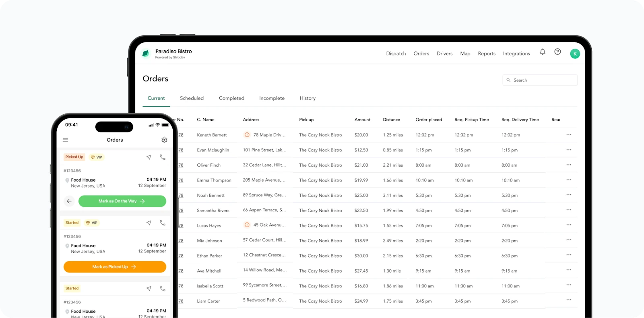Viewport: 644px width, 318px height.
Task: Open Dispatch in the top navigation
Action: (x=396, y=54)
